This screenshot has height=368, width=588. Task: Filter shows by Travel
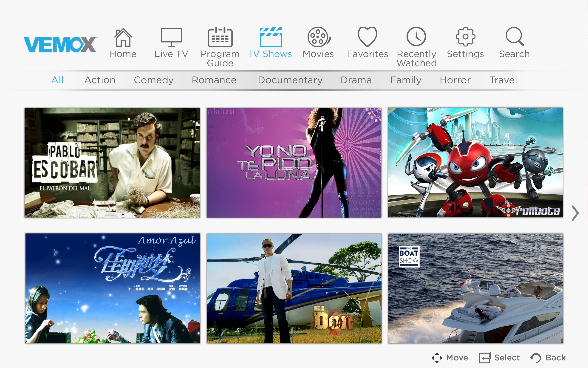[503, 80]
